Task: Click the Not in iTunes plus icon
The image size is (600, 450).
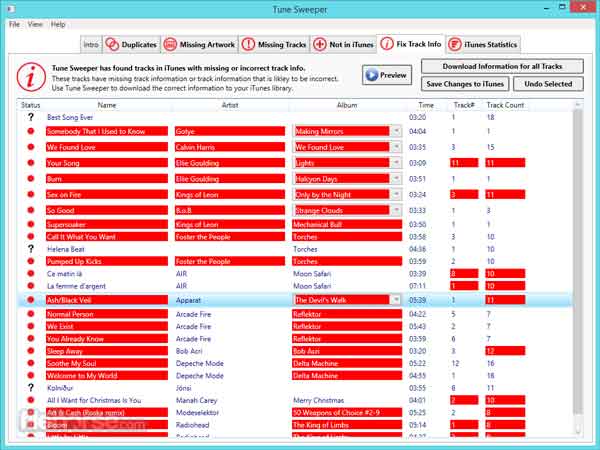Action: pos(320,44)
